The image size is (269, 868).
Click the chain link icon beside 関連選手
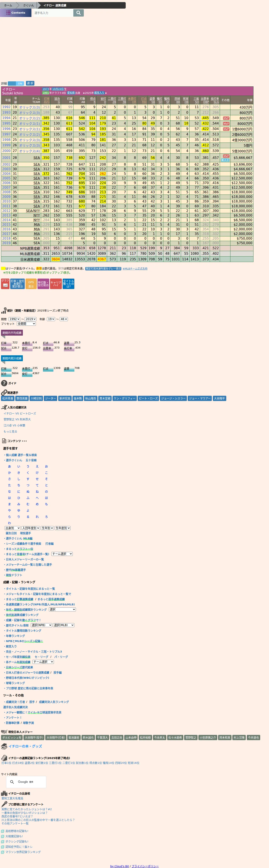tap(4, 393)
